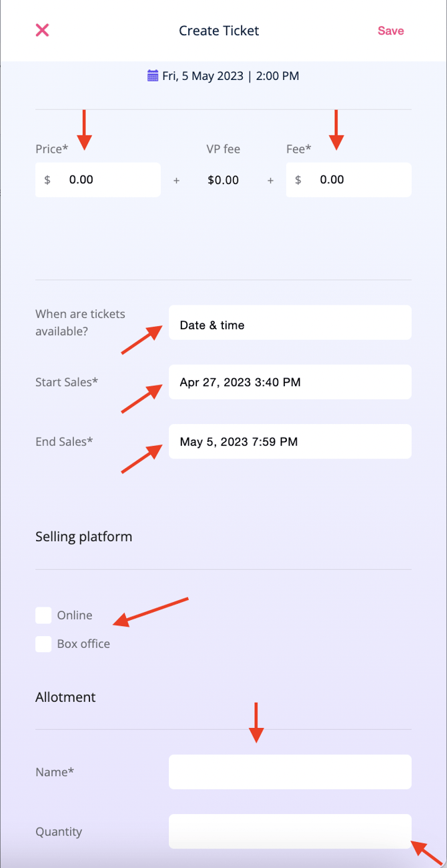
Task: Click the 'Create Ticket' header title
Action: tap(219, 31)
